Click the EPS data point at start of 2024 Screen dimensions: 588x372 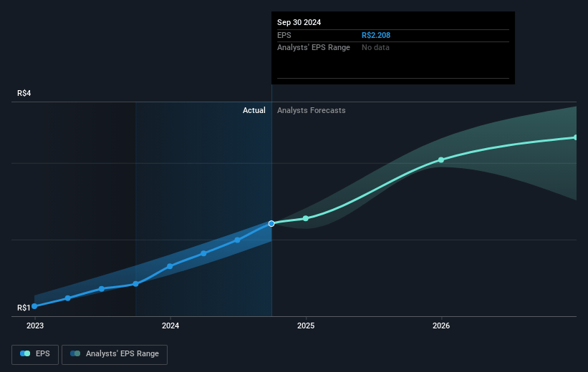[x=170, y=266]
